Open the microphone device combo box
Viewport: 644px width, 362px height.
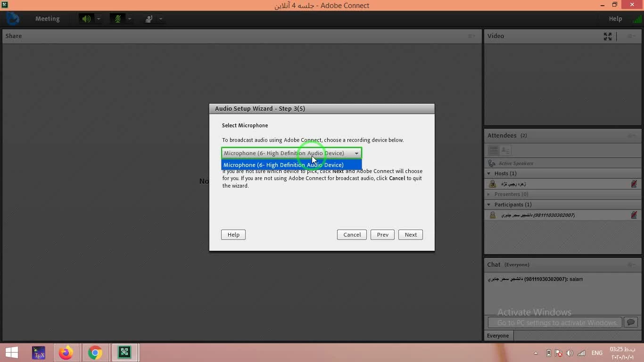291,153
